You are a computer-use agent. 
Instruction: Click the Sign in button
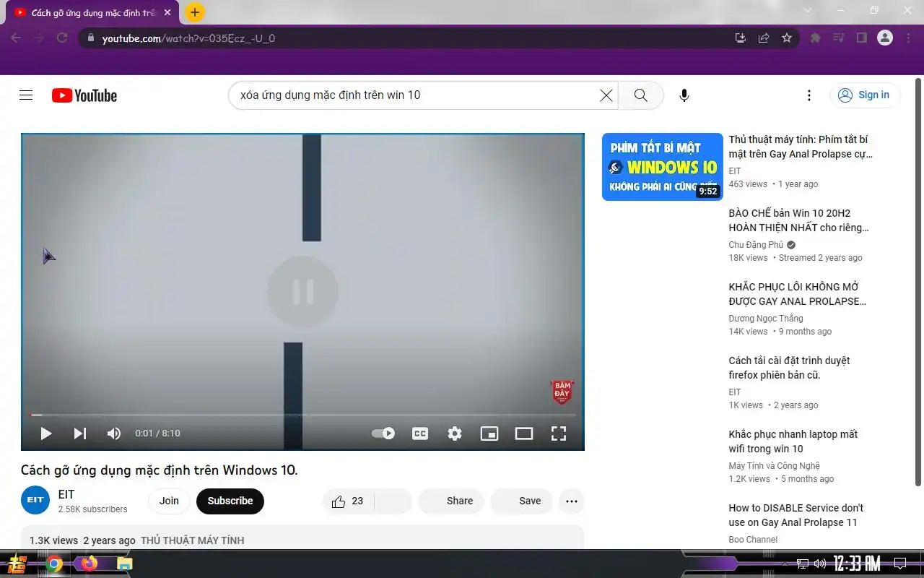[864, 95]
